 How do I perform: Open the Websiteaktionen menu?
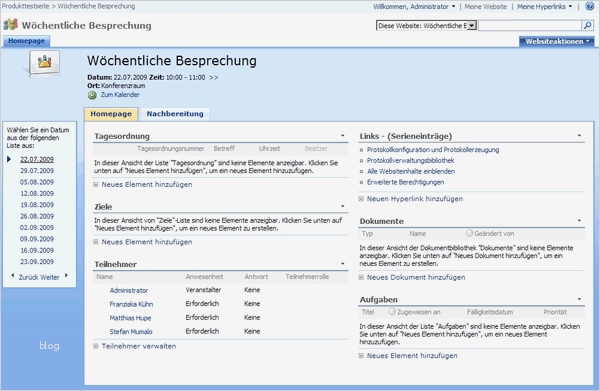(x=557, y=41)
